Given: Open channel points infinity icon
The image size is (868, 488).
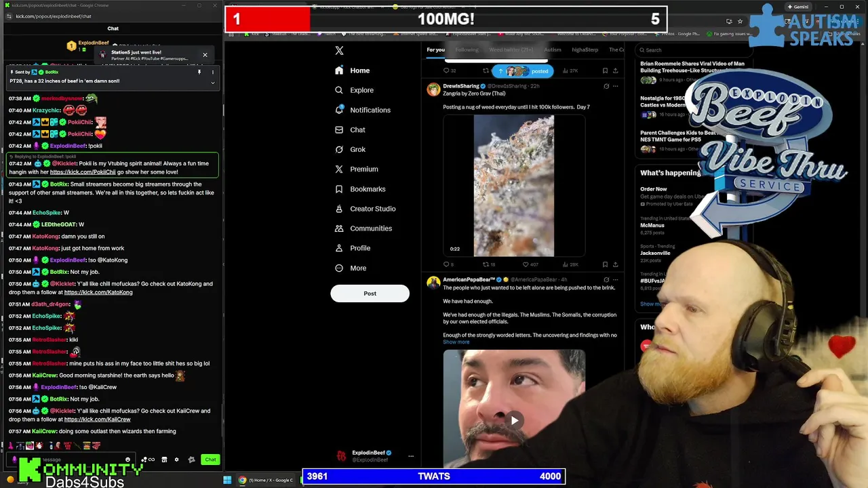Looking at the screenshot, I should pos(148,460).
